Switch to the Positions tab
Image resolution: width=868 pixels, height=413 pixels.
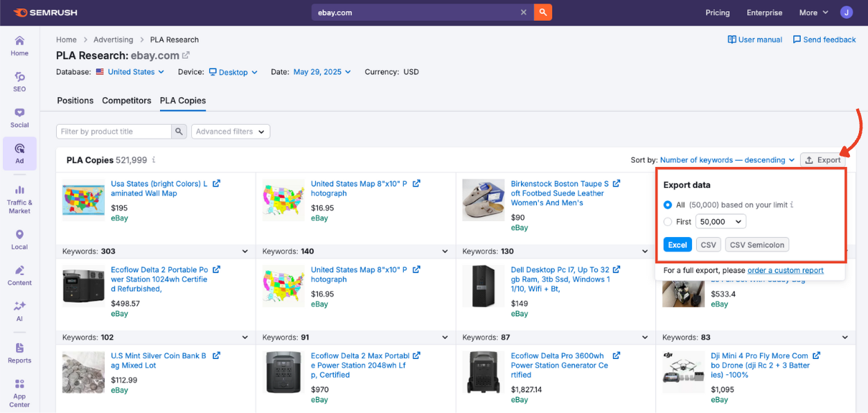pyautogui.click(x=75, y=100)
